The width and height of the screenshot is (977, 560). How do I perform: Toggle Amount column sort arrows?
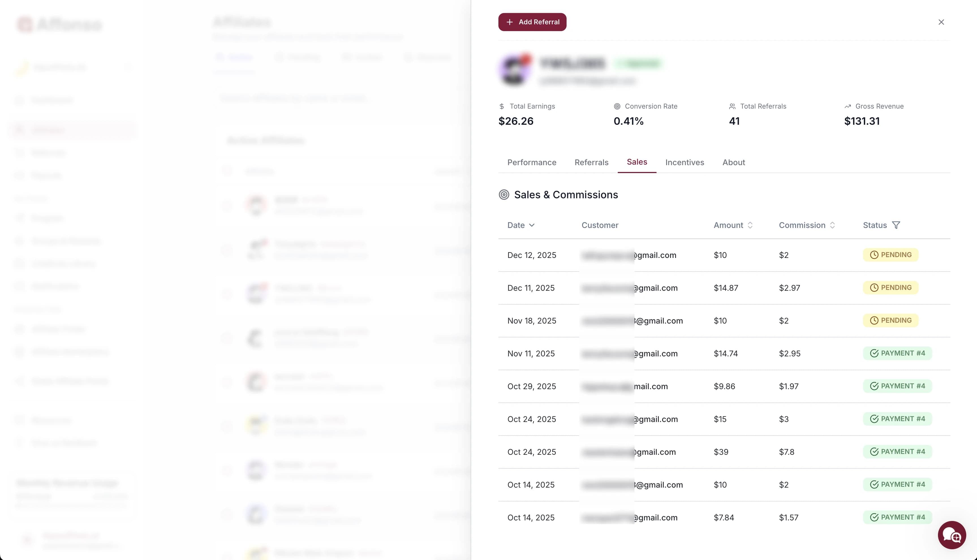(750, 225)
